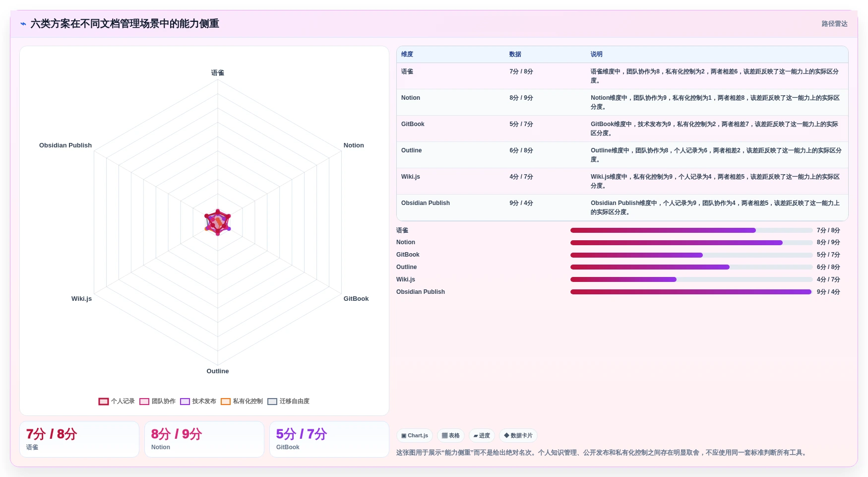Toggle the 私有化控制 legend series
868x477 pixels.
pyautogui.click(x=242, y=401)
